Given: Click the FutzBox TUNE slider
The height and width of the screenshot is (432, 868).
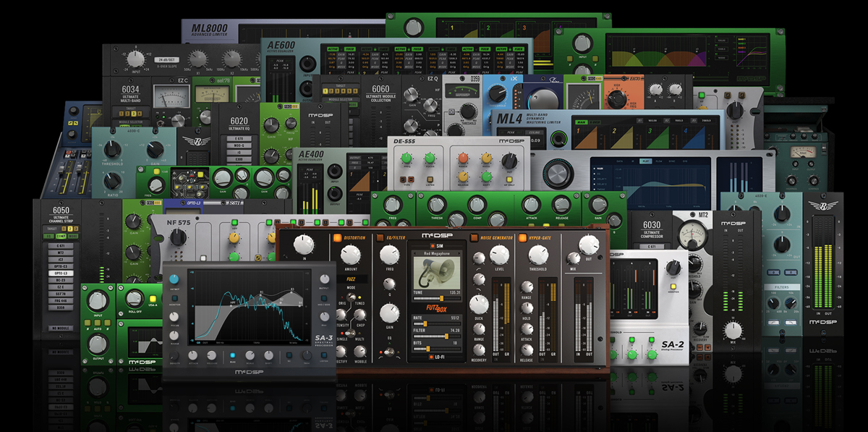Looking at the screenshot, I should pyautogui.click(x=435, y=297).
